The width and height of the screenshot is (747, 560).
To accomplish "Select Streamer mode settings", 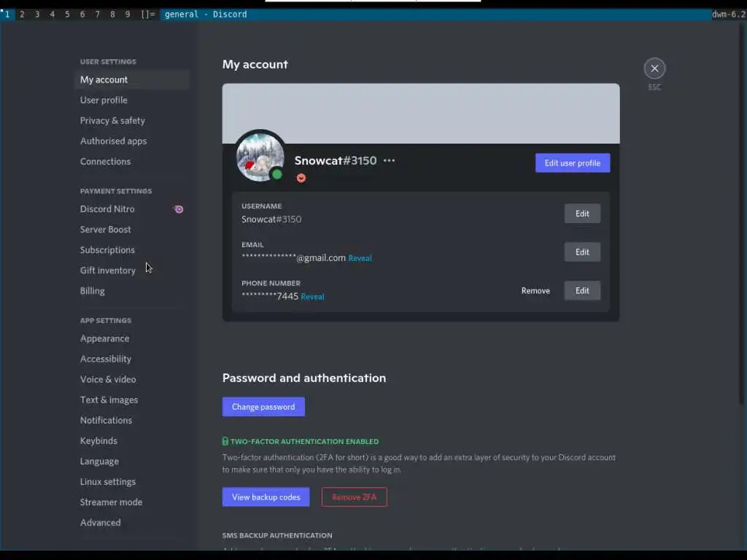I will click(132, 502).
